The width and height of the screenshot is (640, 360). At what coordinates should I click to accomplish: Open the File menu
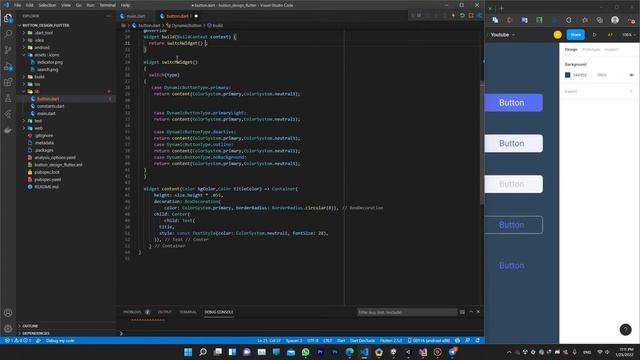point(18,5)
